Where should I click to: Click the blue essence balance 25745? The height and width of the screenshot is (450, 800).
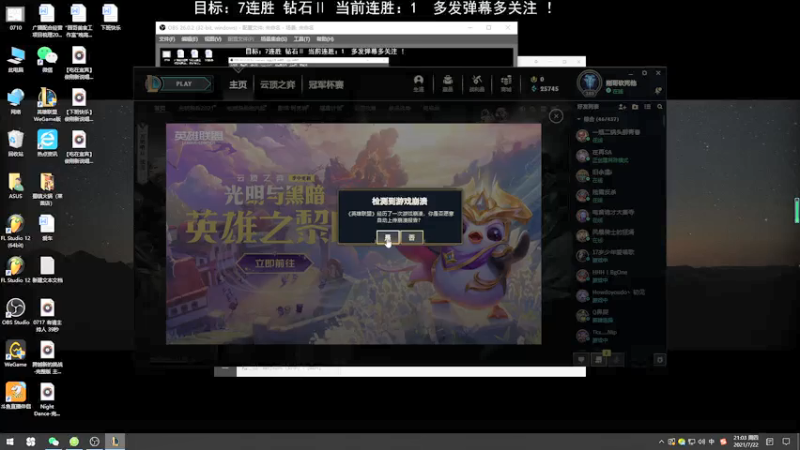click(545, 89)
